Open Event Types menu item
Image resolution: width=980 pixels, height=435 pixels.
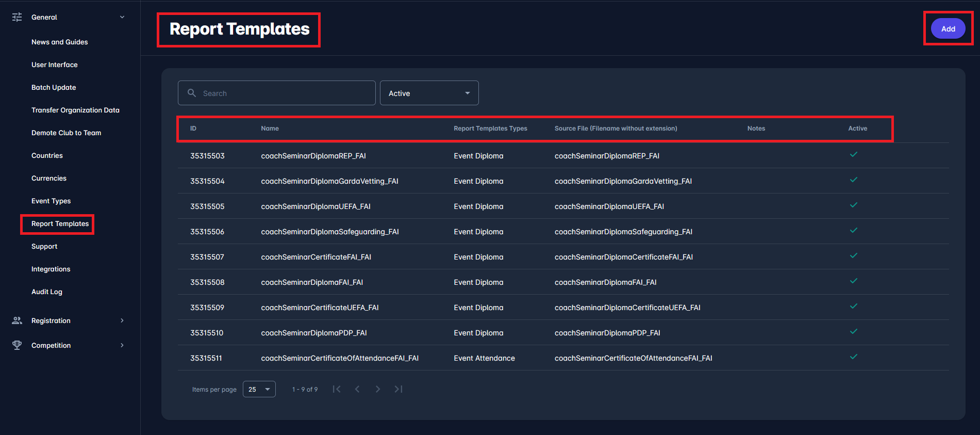51,201
